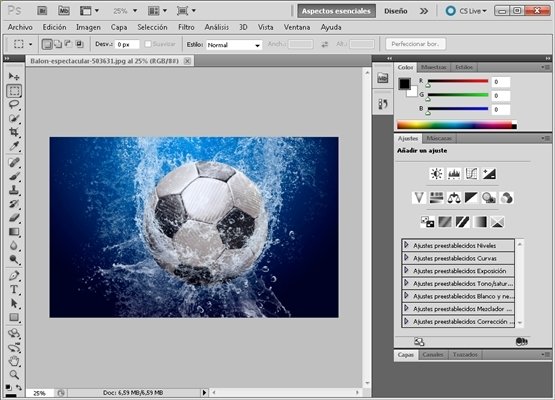Open the Imagen menu
The height and width of the screenshot is (400, 555).
[x=88, y=27]
